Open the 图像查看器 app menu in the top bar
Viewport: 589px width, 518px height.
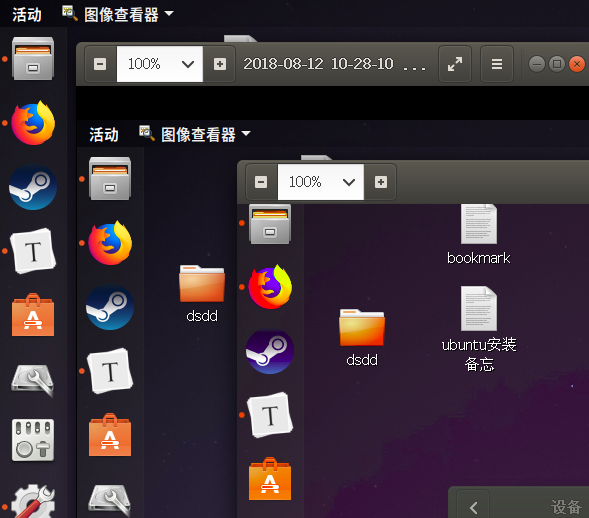[118, 14]
